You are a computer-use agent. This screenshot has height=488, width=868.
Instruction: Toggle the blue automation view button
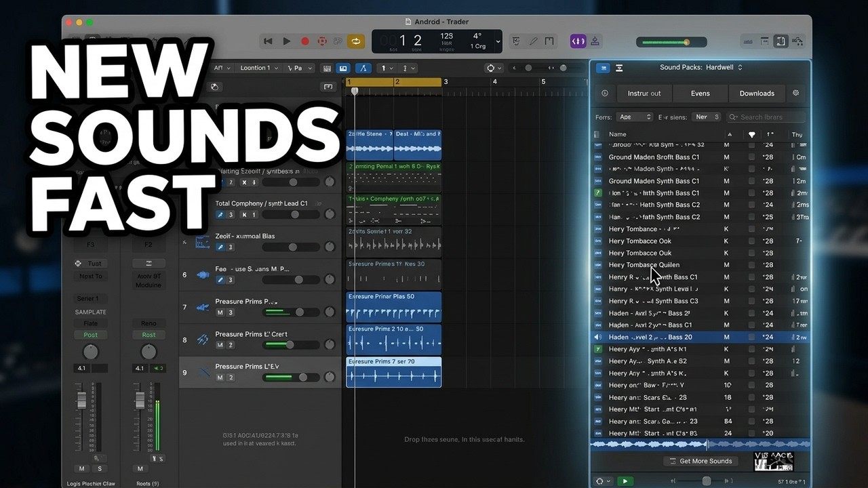[343, 68]
